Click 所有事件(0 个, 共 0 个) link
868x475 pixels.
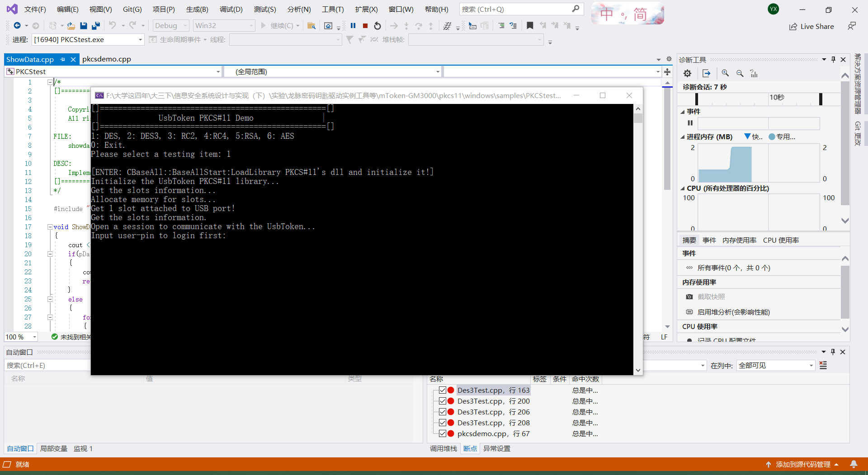[x=734, y=268]
